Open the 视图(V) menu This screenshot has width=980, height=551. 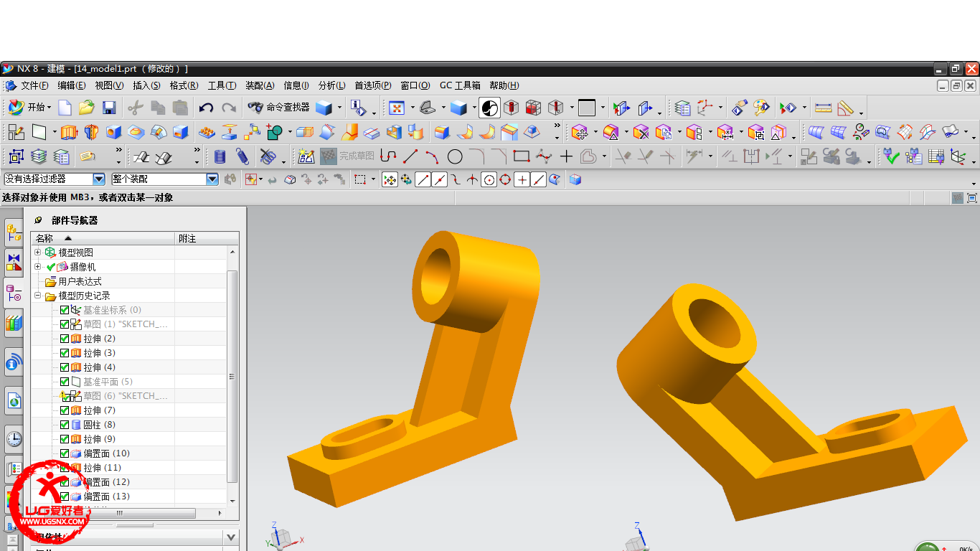(109, 85)
